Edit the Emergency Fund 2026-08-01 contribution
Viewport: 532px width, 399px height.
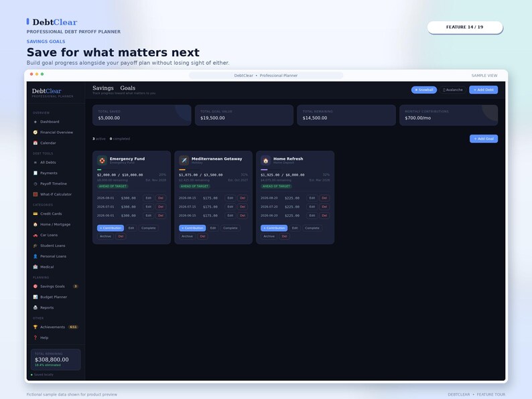(x=149, y=198)
